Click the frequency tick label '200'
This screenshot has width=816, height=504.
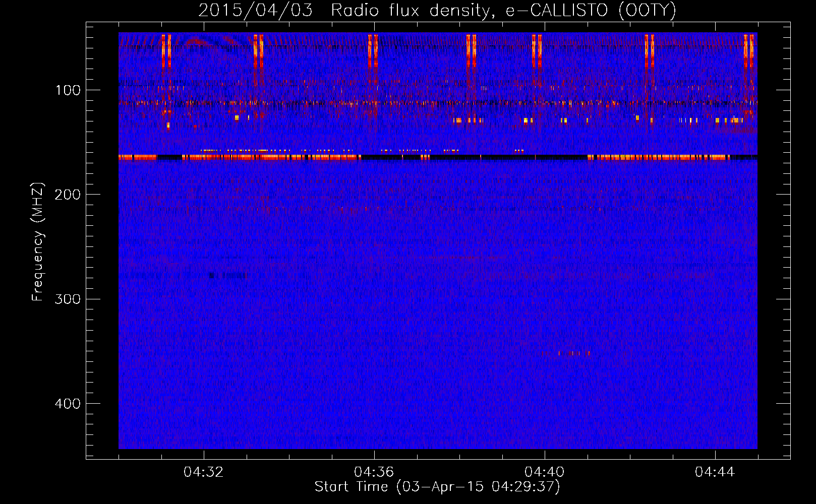(68, 195)
